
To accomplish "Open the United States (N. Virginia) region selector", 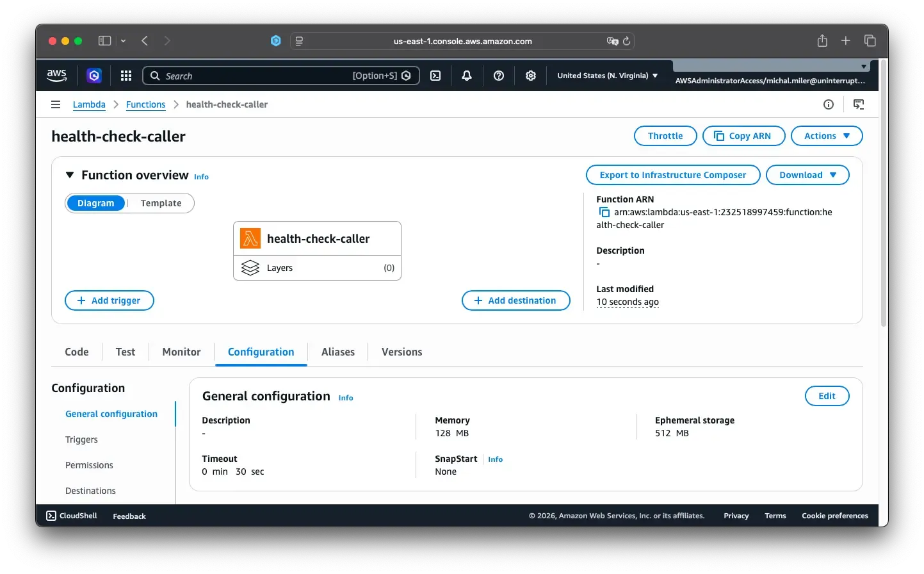I will coord(608,76).
